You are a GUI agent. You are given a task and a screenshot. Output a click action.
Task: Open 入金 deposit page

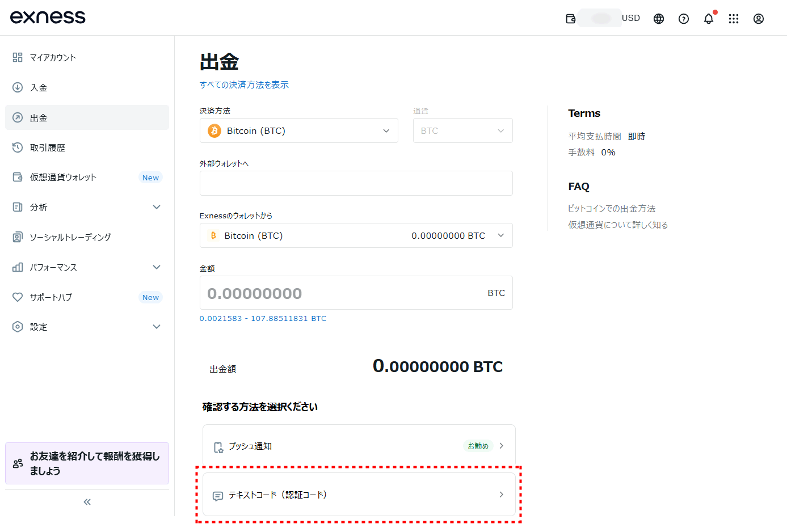coord(87,87)
